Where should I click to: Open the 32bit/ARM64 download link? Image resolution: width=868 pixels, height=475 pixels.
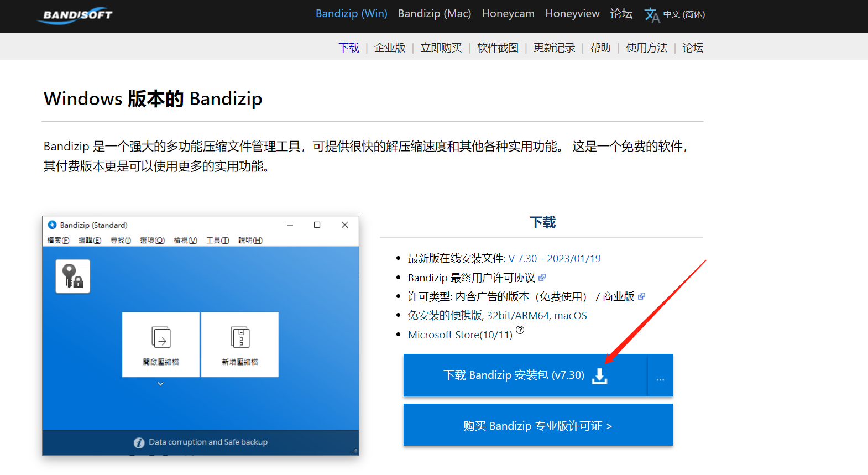[x=518, y=315]
